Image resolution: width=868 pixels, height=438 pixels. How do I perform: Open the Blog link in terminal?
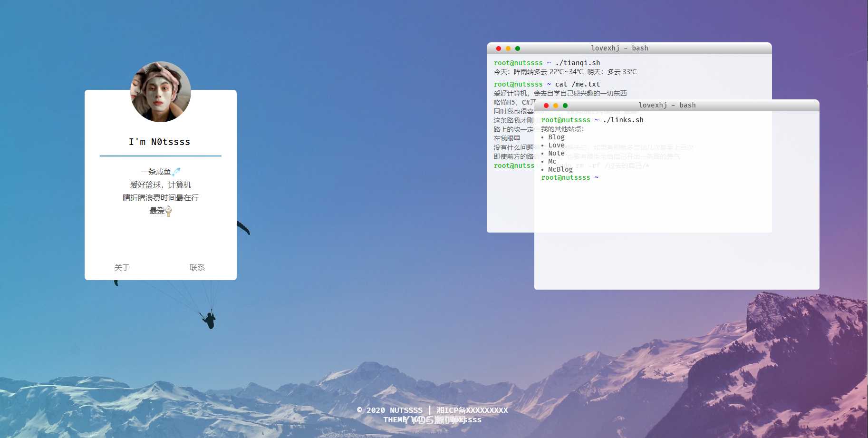pos(556,137)
